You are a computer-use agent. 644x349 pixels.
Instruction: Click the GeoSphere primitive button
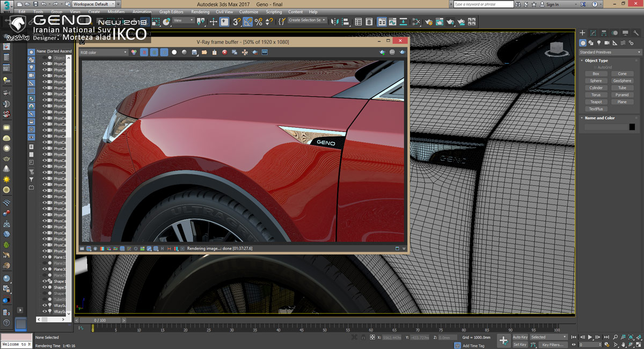622,81
